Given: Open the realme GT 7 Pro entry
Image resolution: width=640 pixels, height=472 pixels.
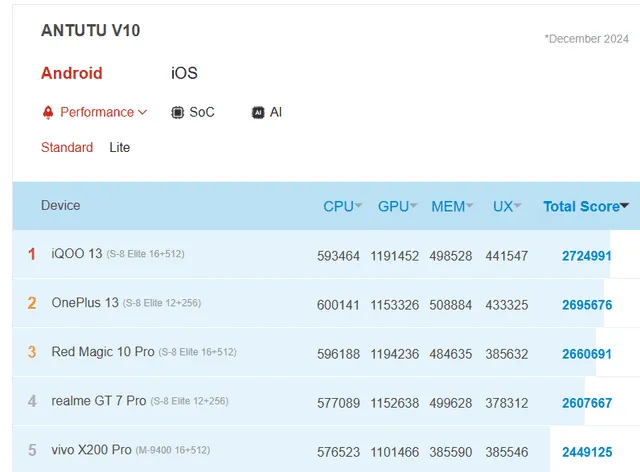Looking at the screenshot, I should pyautogui.click(x=99, y=401).
